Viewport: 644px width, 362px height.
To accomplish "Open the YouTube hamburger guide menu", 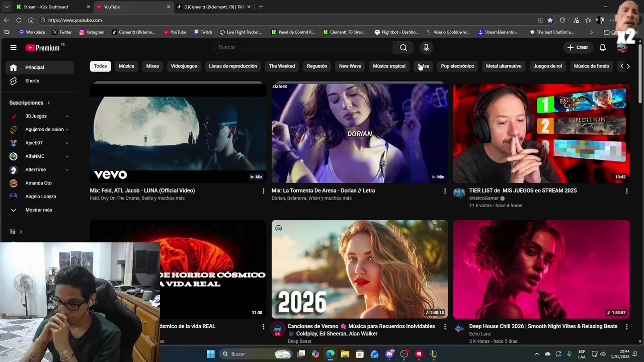I will click(14, 47).
